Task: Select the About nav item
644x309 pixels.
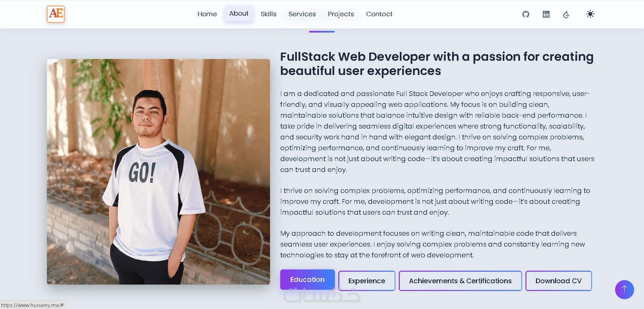Action: point(239,14)
